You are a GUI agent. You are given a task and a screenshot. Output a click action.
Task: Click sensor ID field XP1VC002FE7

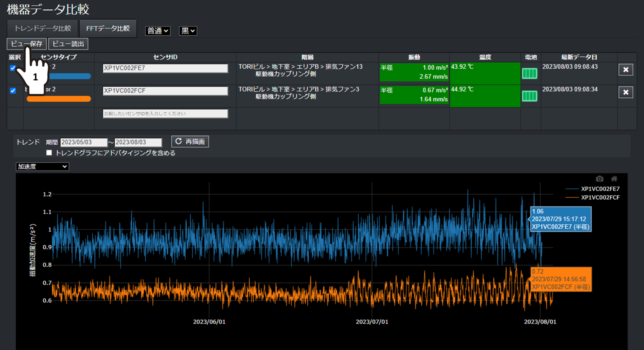click(165, 68)
